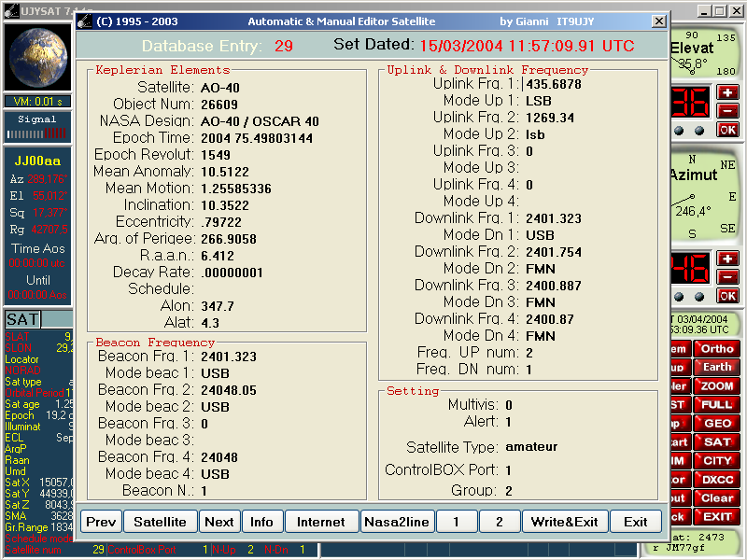Click the red ZOOM button
The width and height of the screenshot is (747, 560).
coord(717,386)
